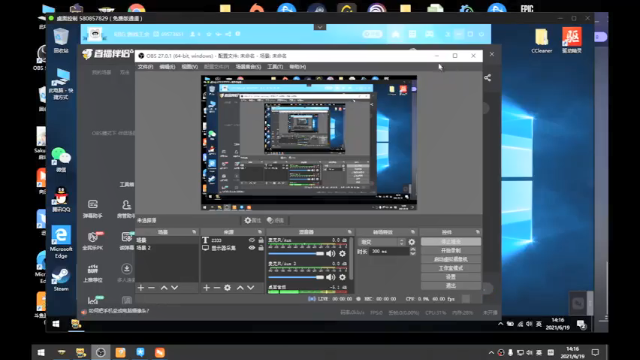The width and height of the screenshot is (640, 360).
Task: Toggle visibility of 显示器采集 source
Action: (x=252, y=248)
